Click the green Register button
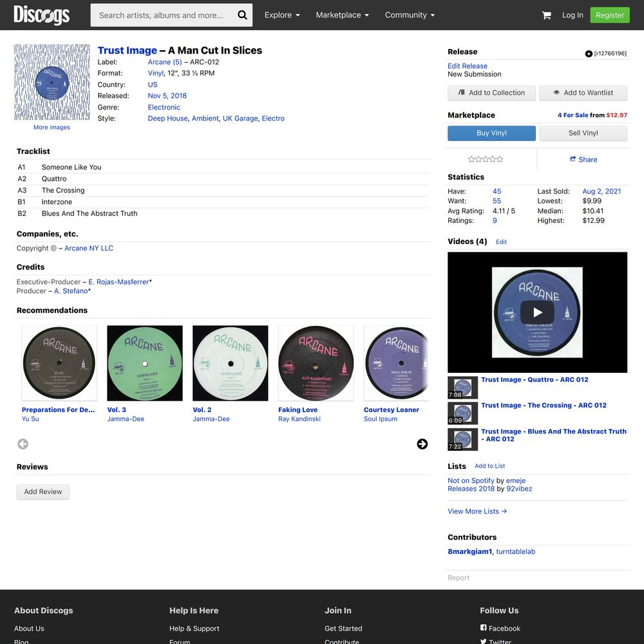 (609, 15)
